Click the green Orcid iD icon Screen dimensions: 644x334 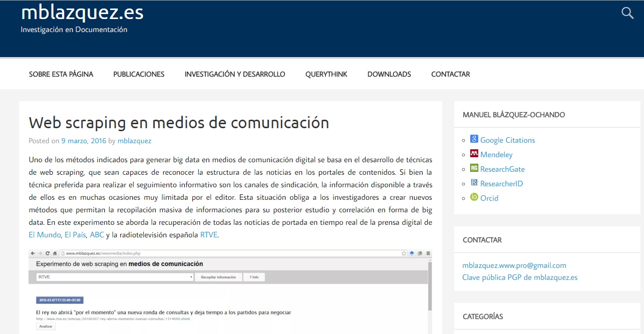[x=474, y=197]
